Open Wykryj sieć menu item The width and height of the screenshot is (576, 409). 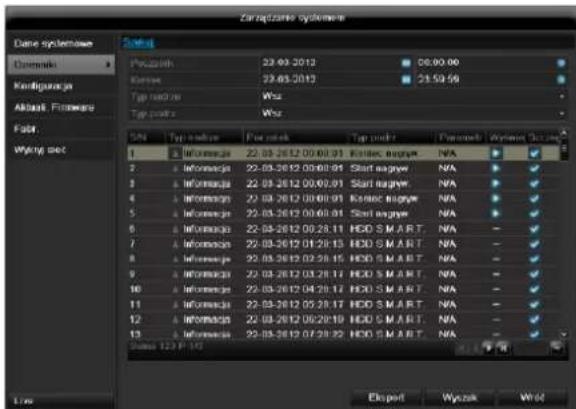[61, 150]
